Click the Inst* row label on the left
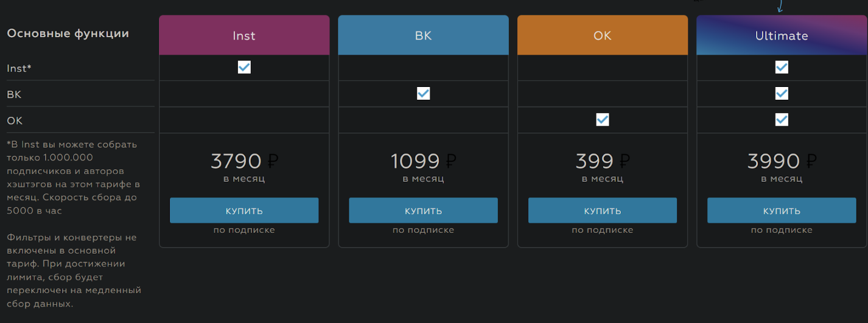868x323 pixels. pyautogui.click(x=19, y=68)
